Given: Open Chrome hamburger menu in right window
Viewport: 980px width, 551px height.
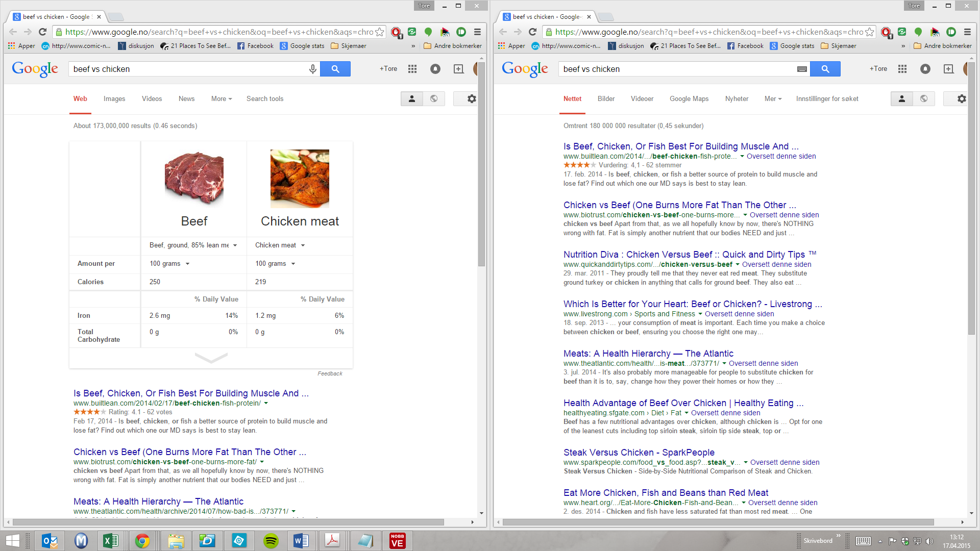Looking at the screenshot, I should (968, 32).
